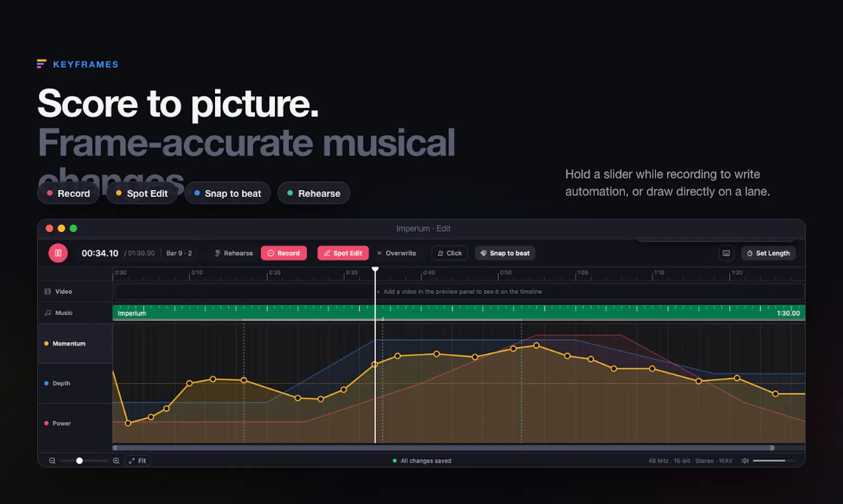
Task: Select the Power automation lane
Action: [75, 423]
